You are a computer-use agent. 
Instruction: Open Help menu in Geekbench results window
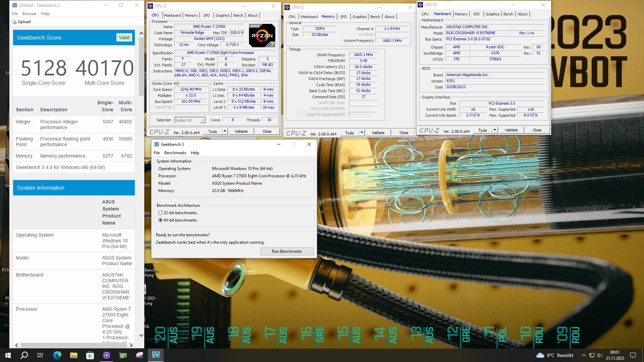click(45, 14)
